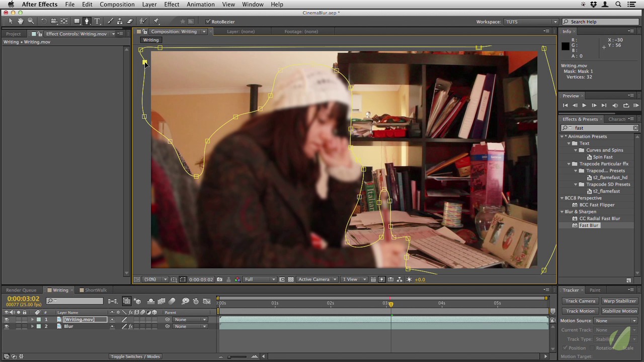644x362 pixels.
Task: Adjust the timeline zoom slider
Action: click(x=237, y=356)
